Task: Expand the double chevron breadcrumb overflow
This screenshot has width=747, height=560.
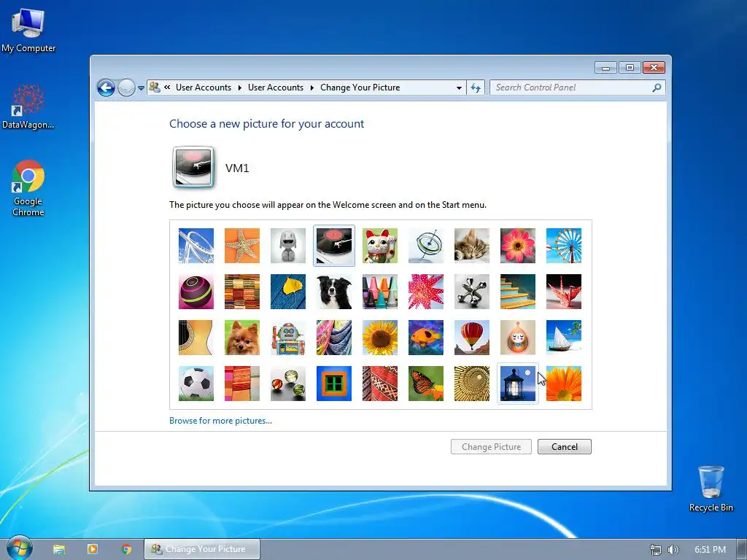Action: click(x=167, y=87)
